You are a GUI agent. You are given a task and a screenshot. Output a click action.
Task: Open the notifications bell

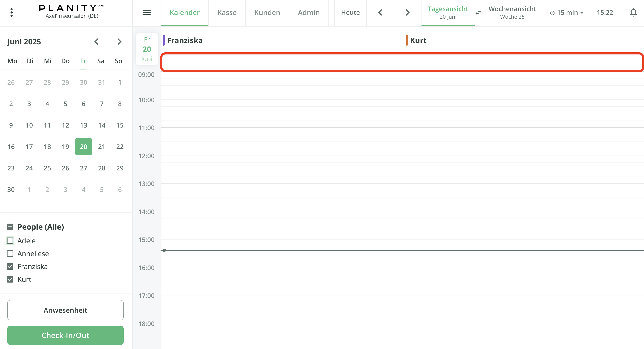633,12
